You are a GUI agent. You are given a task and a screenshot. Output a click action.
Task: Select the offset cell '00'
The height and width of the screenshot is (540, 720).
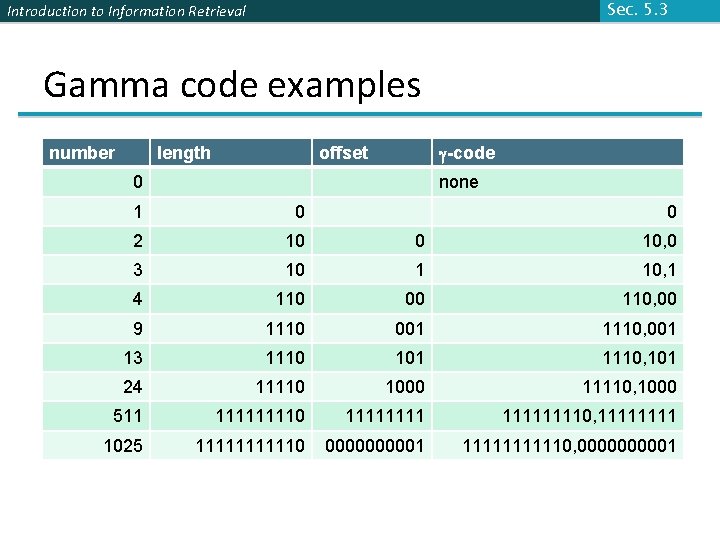pyautogui.click(x=372, y=299)
